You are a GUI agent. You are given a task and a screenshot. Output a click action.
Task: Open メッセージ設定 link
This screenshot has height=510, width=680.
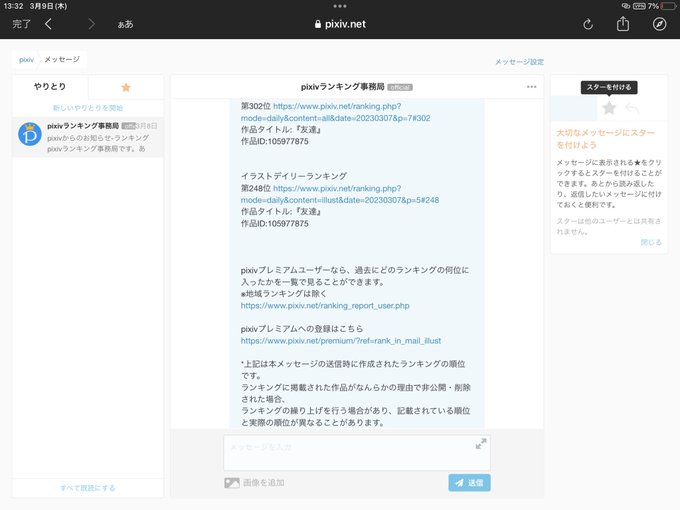(519, 62)
